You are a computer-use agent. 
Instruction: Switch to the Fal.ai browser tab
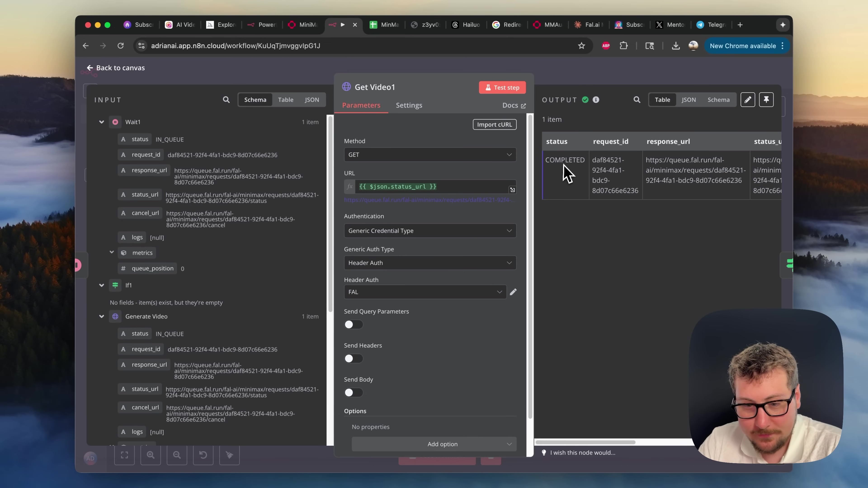coord(589,25)
